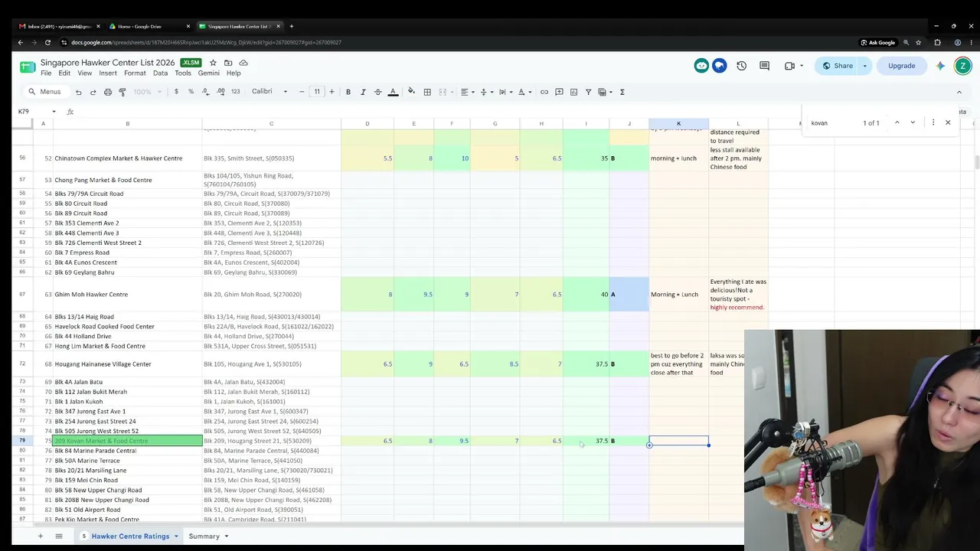The width and height of the screenshot is (980, 551).
Task: Open the Format menu
Action: pos(135,73)
